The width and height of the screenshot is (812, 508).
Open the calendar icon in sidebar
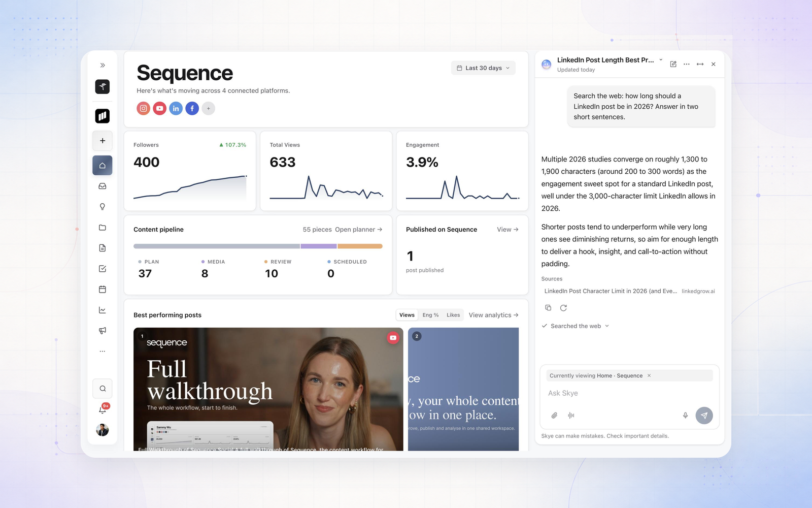(x=103, y=290)
